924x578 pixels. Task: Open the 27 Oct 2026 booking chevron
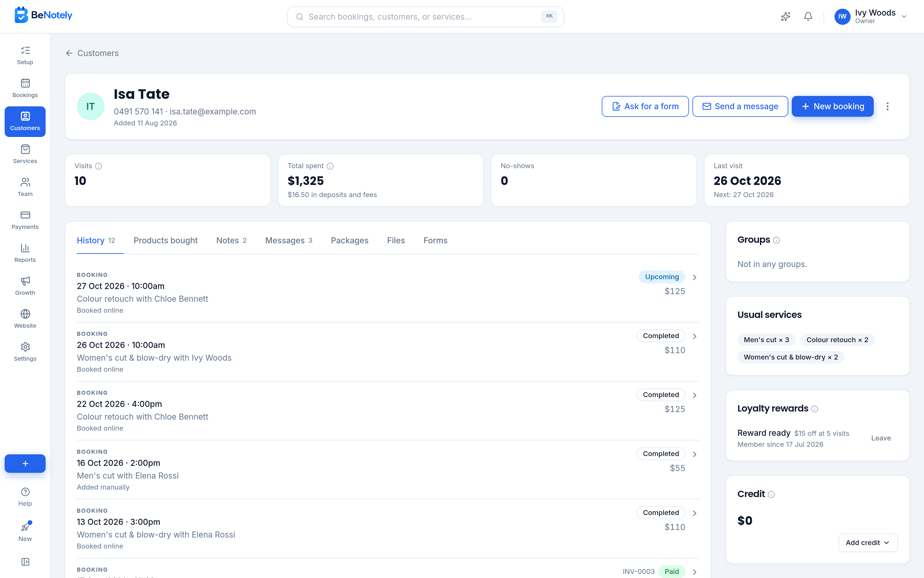(x=694, y=277)
